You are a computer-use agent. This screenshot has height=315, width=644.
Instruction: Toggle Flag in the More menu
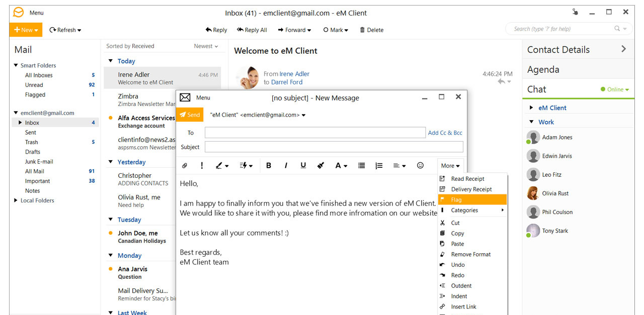(472, 200)
